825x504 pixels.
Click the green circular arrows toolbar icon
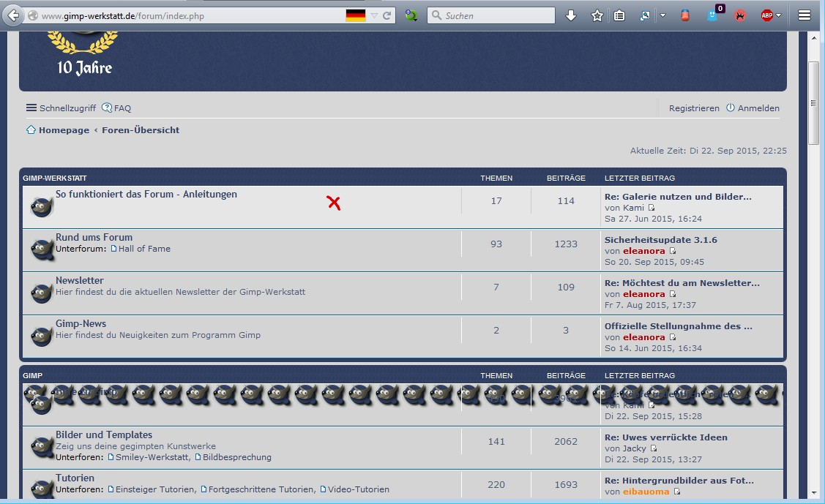411,16
